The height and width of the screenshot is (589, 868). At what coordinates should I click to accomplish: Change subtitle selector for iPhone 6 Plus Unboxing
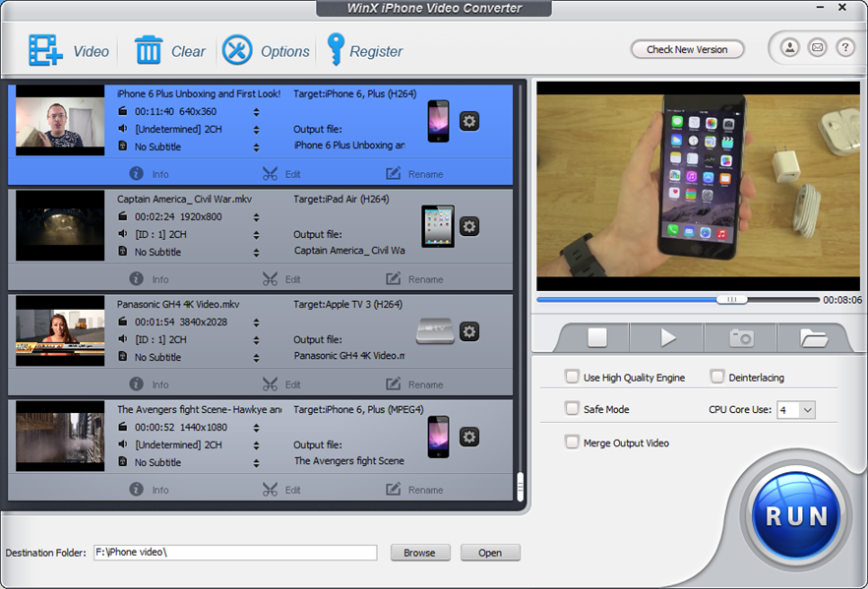click(x=256, y=147)
